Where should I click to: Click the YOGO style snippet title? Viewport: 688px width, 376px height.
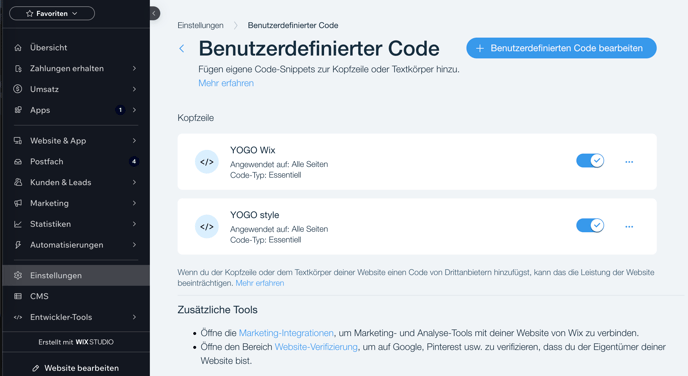[254, 215]
